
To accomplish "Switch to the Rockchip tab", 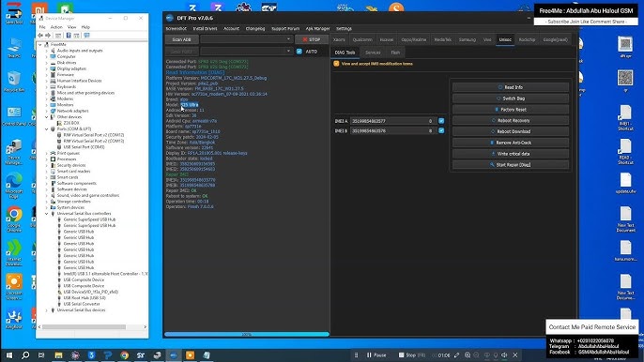I will (x=527, y=39).
